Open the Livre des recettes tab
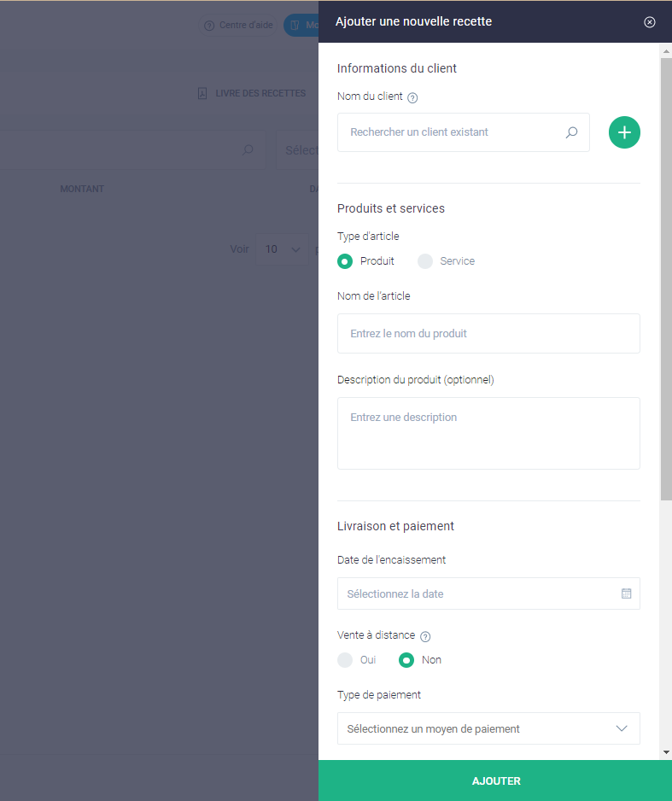 [x=252, y=93]
